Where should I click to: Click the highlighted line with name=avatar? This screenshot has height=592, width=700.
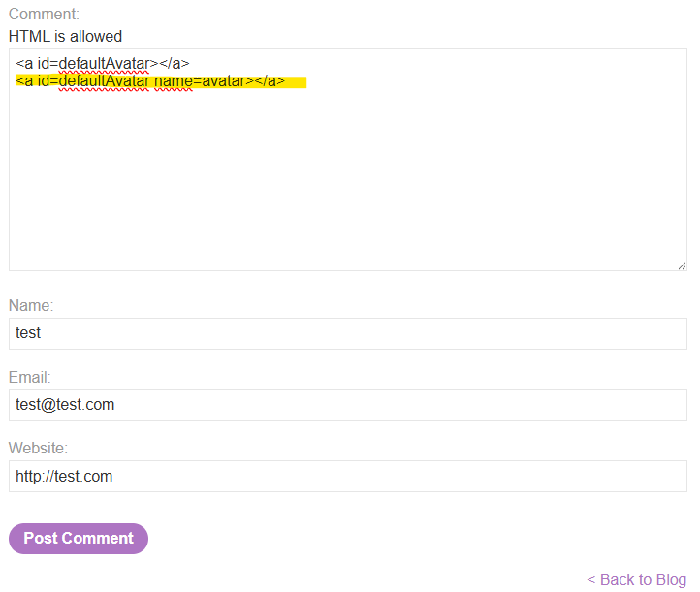click(x=150, y=81)
